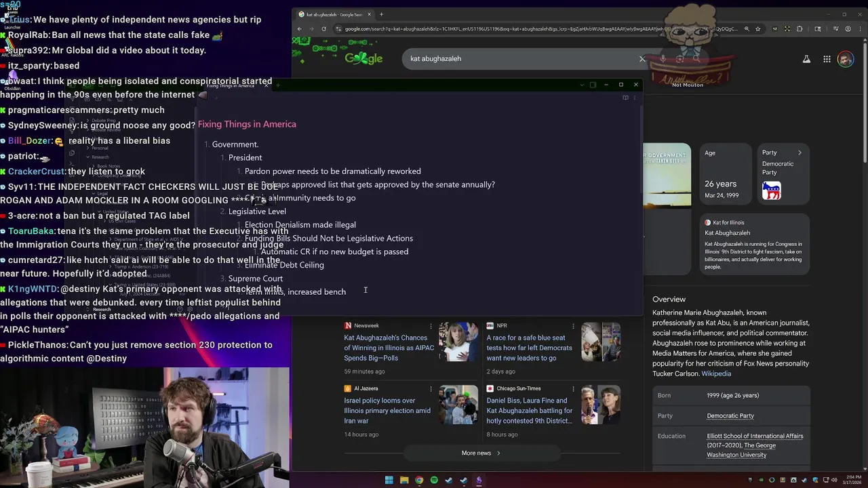Open Newsweek AIPAC polls article
This screenshot has height=488, width=868.
(389, 348)
